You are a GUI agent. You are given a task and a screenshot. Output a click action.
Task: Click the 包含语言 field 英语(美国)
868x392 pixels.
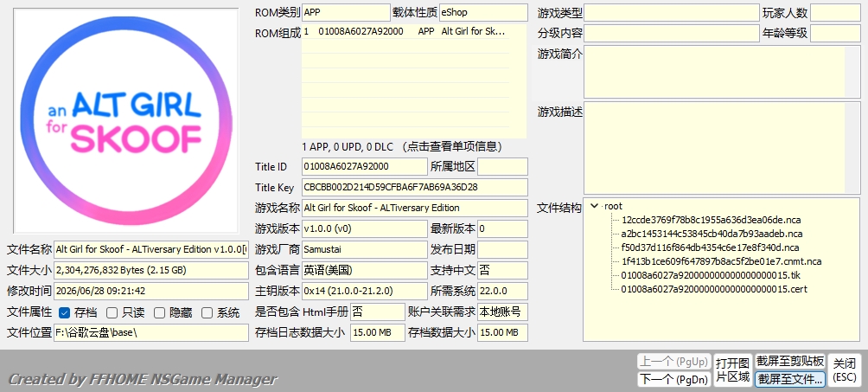[x=365, y=270]
